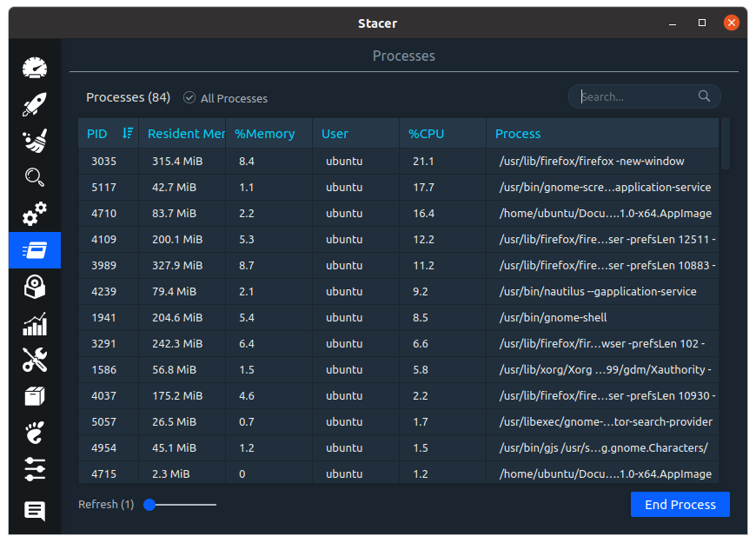Open the APT Repository Manager box icon

tap(35, 396)
